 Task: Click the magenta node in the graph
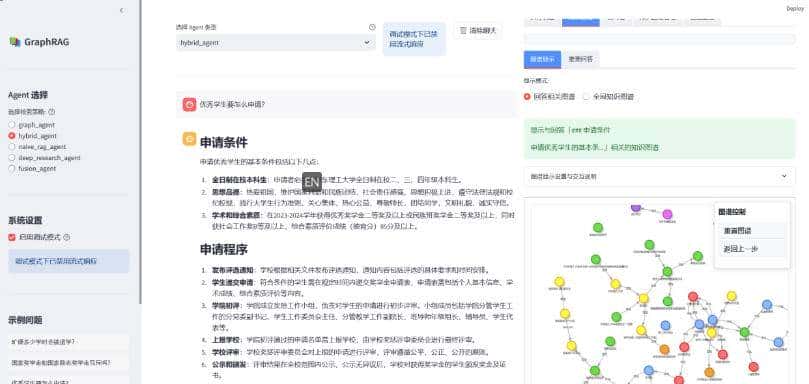click(667, 214)
